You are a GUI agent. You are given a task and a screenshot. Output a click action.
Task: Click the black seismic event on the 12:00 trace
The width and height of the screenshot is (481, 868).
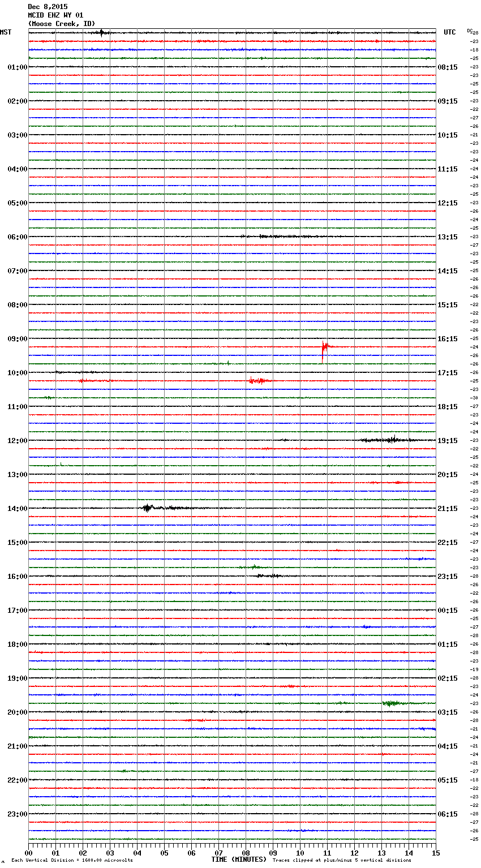pos(392,440)
